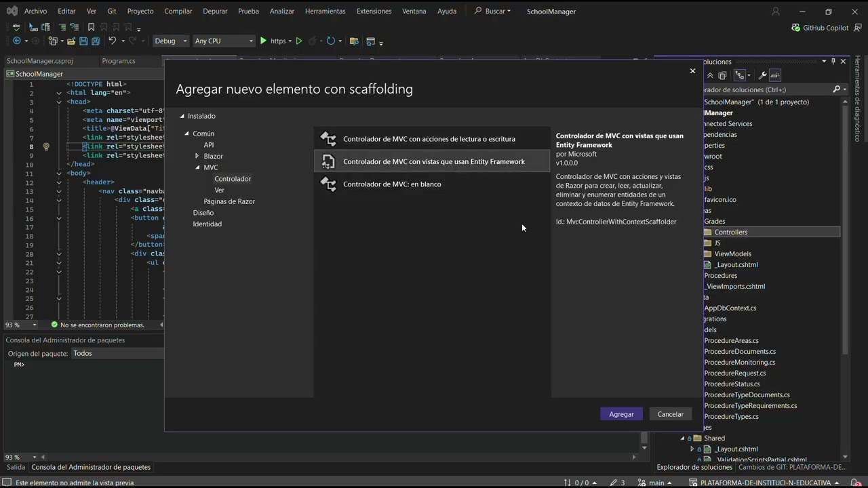Select Controlador de MVC con vistas que usan Entity Framework item

point(432,161)
